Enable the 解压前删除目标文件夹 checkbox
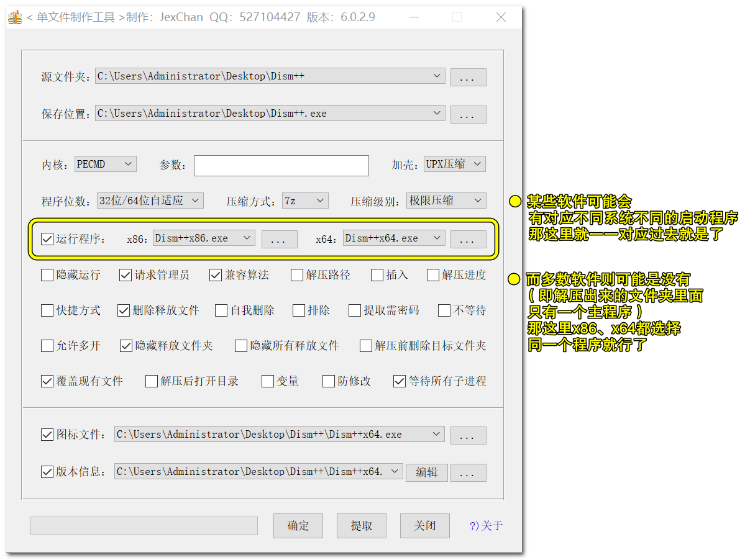This screenshot has width=745, height=560. click(366, 346)
